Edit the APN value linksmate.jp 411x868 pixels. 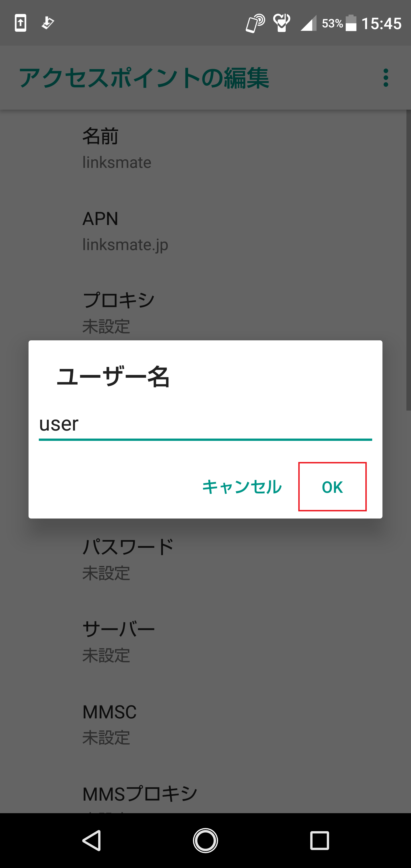pos(135,231)
